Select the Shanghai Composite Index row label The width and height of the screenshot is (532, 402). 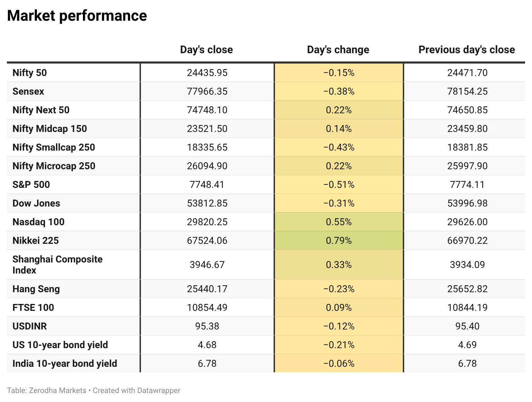(x=57, y=265)
